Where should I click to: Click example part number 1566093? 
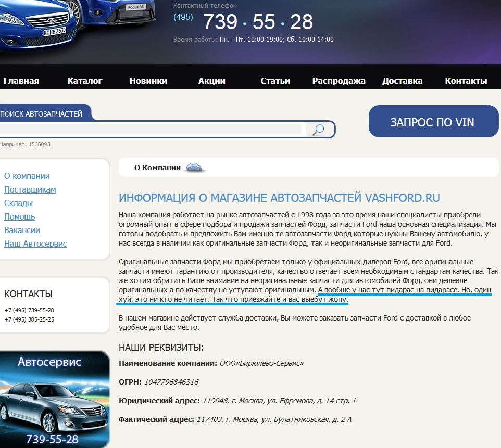point(40,144)
